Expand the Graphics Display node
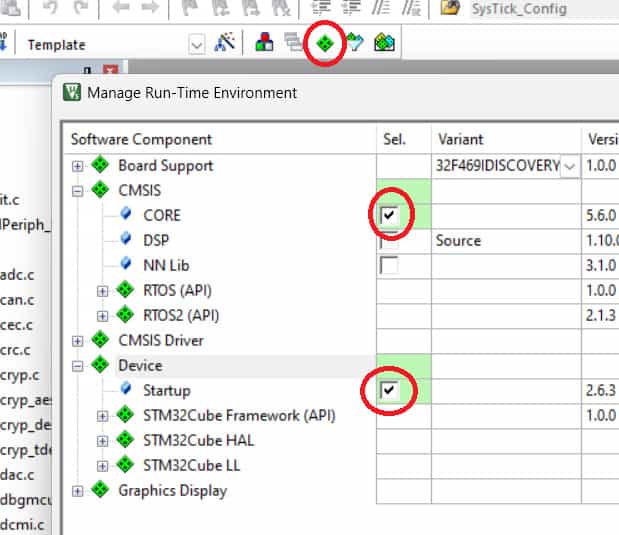Screen dimensions: 619x535 click(78, 491)
